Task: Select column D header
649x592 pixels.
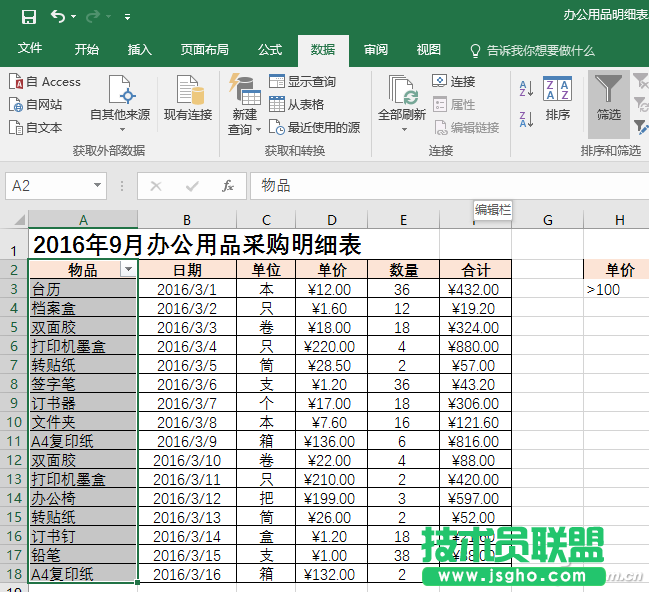Action: click(x=331, y=220)
